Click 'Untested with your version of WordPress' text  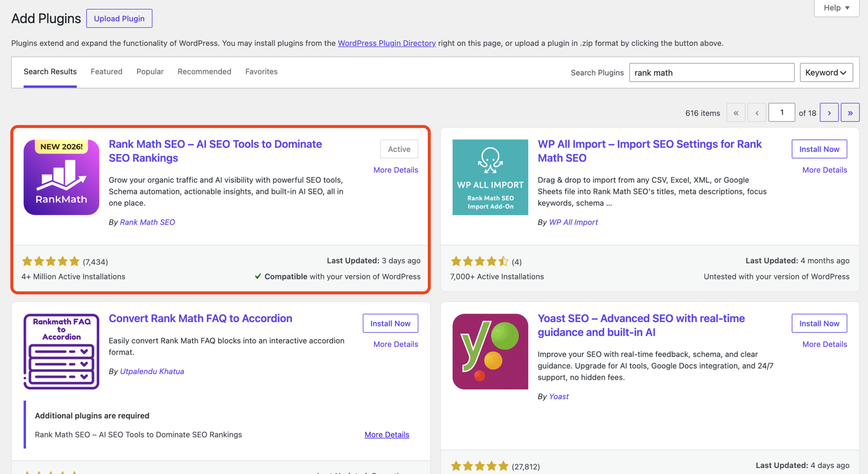coord(776,276)
